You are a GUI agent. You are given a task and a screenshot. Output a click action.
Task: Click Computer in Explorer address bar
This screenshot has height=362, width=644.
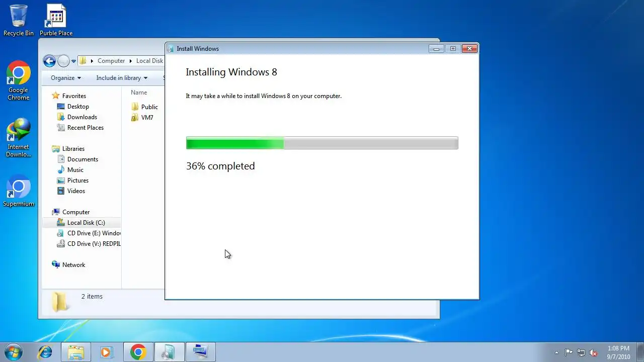111,61
